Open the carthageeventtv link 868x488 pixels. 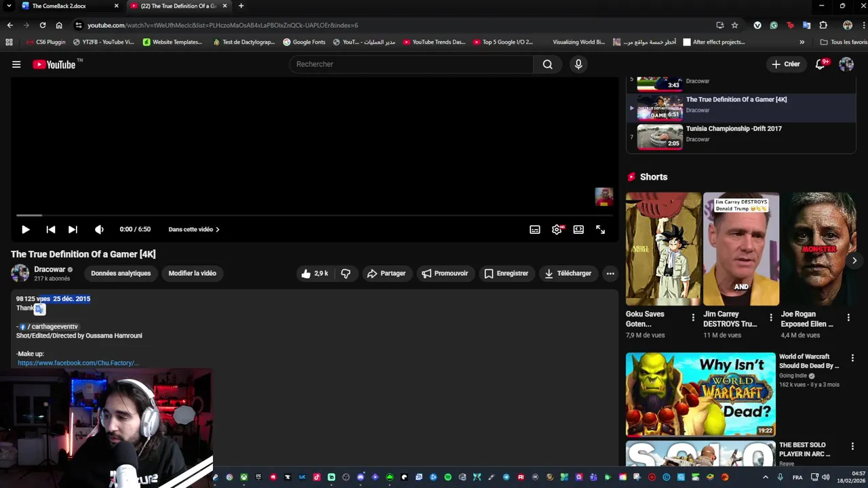[49, 327]
